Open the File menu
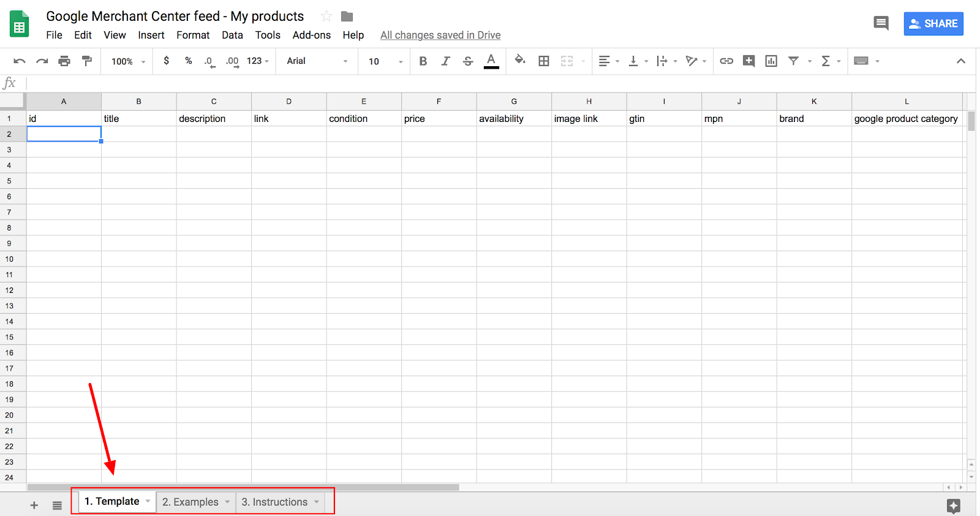Image resolution: width=980 pixels, height=516 pixels. click(54, 35)
